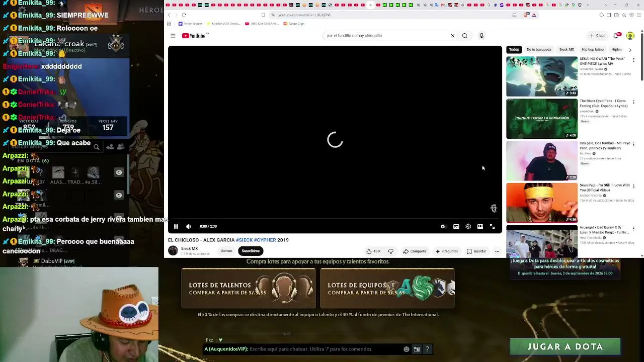Switch to theater mode view
The height and width of the screenshot is (362, 644).
(480, 227)
